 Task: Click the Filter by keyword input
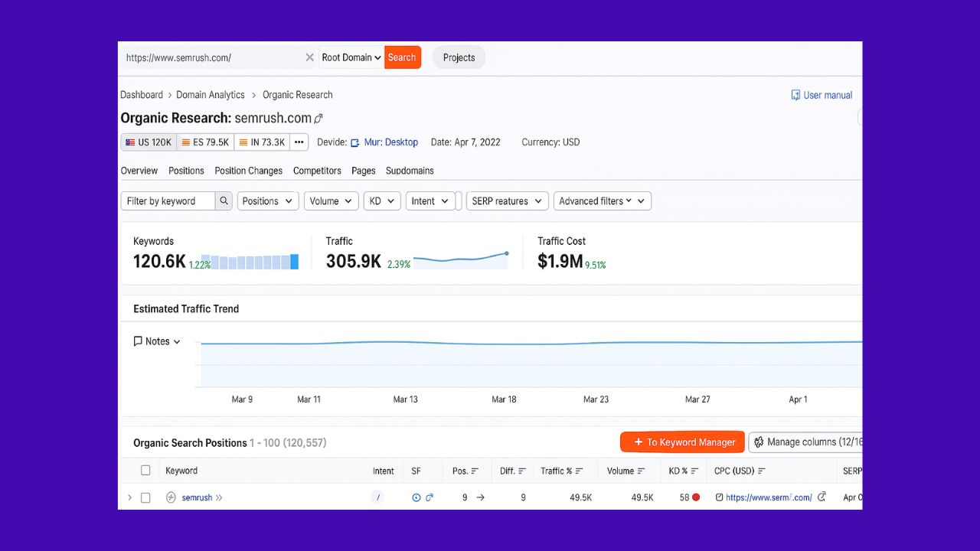click(x=168, y=201)
